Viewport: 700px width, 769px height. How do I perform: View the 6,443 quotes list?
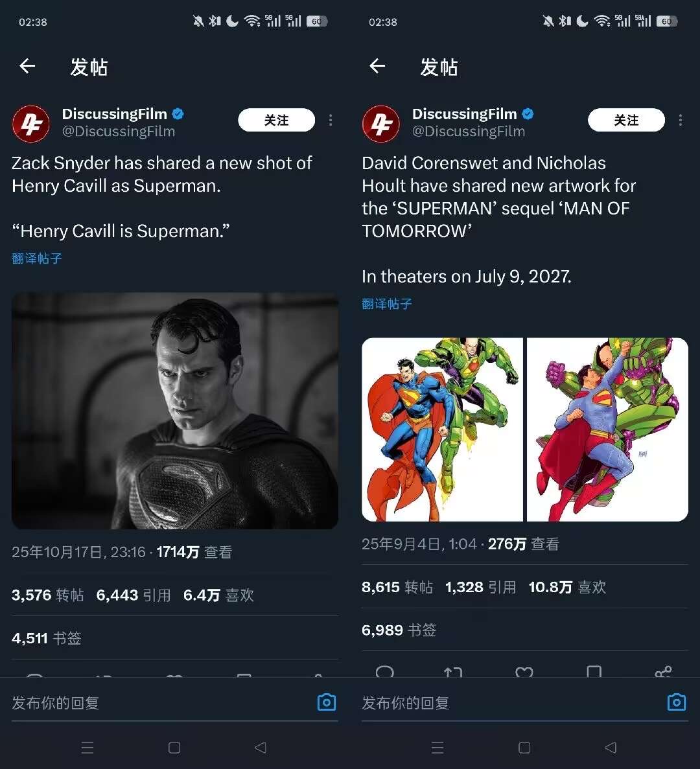[x=134, y=595]
